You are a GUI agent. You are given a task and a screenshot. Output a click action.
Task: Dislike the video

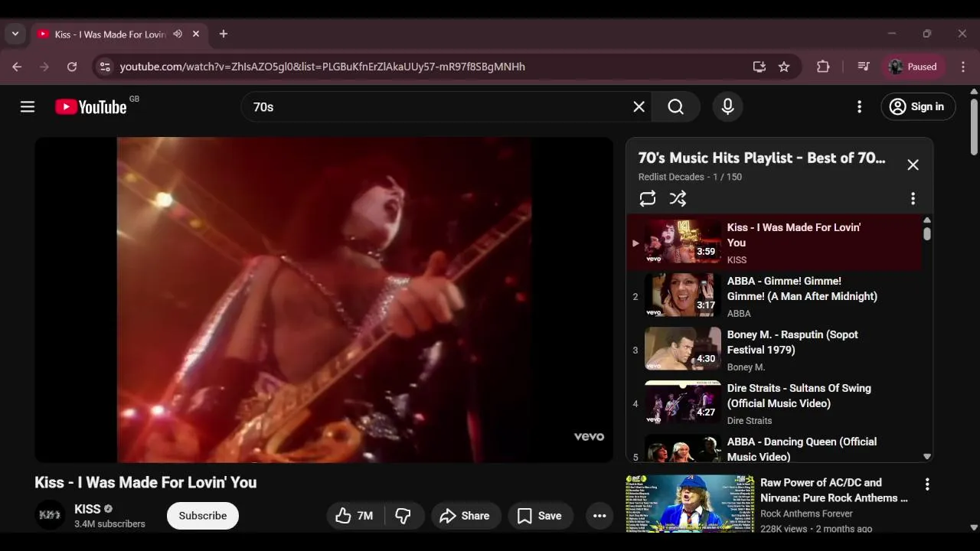(403, 516)
